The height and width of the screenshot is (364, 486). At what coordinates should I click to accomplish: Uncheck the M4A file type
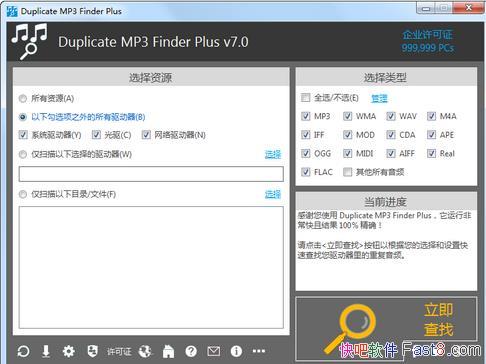point(431,116)
